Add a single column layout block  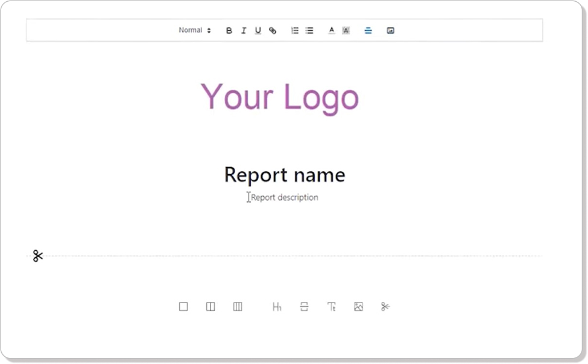pos(183,307)
